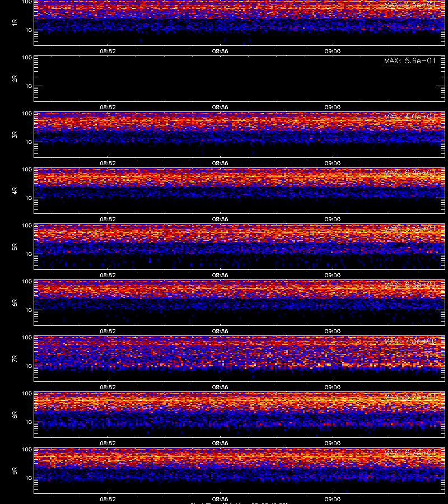Viewport: 448px width, 504px height.
Task: Click the 08:56 time label below panel 8R
Action: (x=220, y=444)
